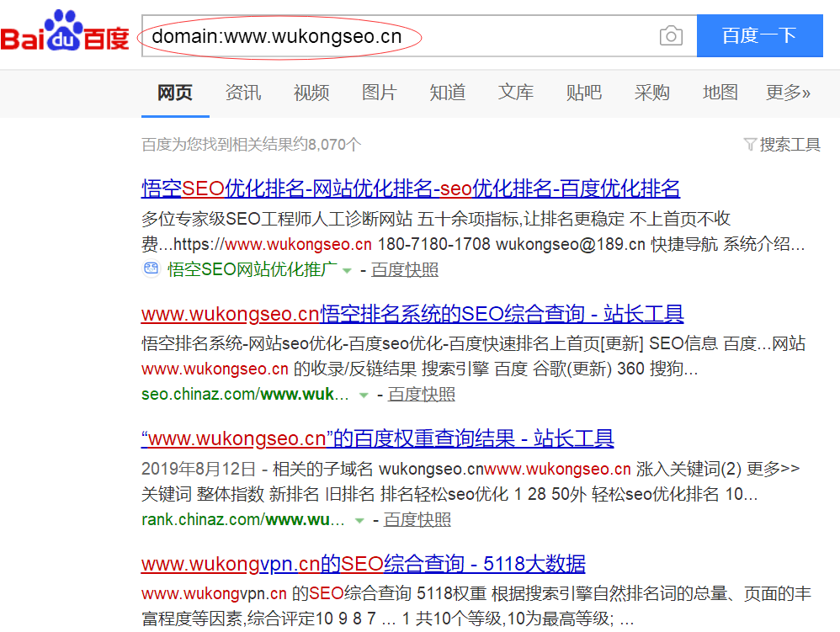Viewport: 840px width, 632px height.
Task: Click snippet date 2019年8月12日
Action: (x=199, y=469)
